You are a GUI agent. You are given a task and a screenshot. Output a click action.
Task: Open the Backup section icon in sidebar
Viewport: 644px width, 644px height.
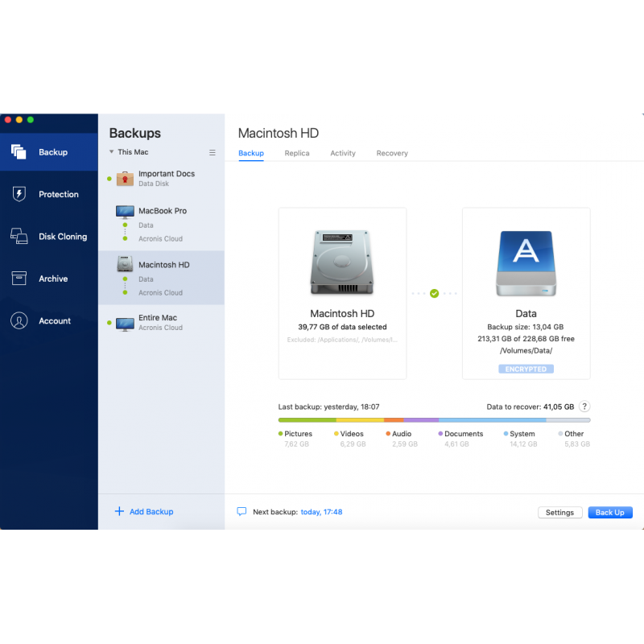tap(19, 151)
